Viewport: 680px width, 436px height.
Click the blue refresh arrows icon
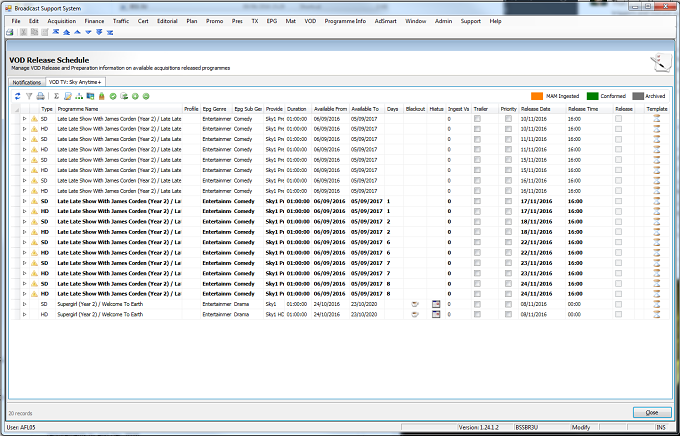point(18,96)
